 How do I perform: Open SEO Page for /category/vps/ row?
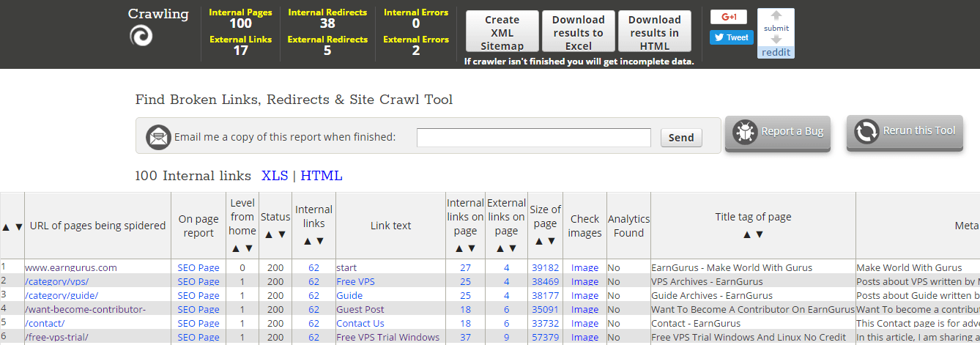[198, 282]
